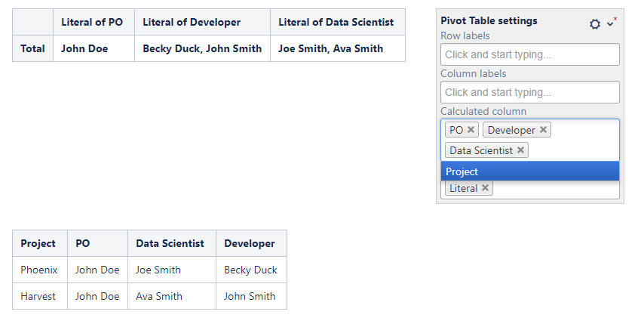The width and height of the screenshot is (644, 324).
Task: Click the Literal of Developer column header
Action: [x=202, y=22]
